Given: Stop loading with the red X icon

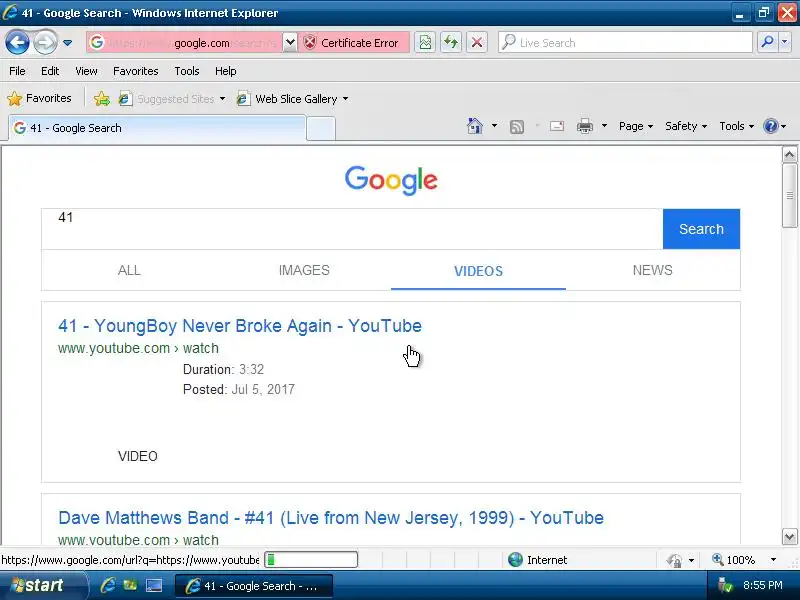Looking at the screenshot, I should 477,42.
